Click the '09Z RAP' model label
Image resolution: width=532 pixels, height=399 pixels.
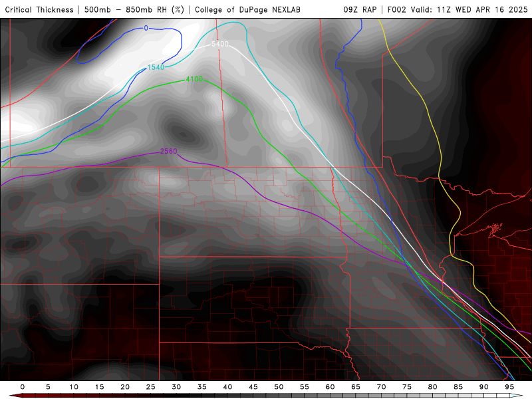(x=360, y=9)
